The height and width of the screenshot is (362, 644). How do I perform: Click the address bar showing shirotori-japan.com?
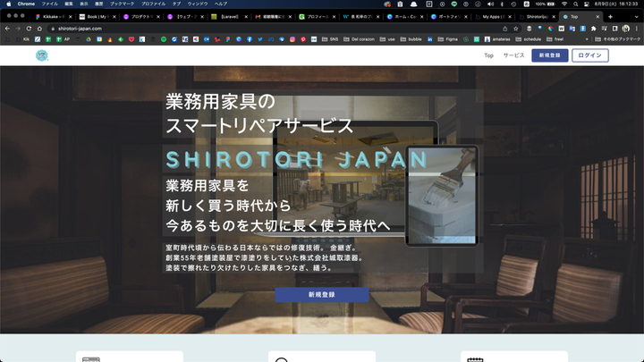[x=275, y=29]
